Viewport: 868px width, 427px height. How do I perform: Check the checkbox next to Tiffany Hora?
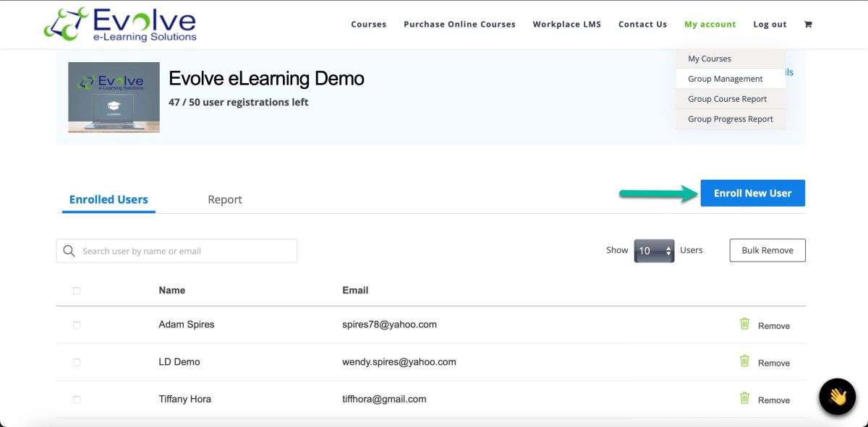click(77, 398)
